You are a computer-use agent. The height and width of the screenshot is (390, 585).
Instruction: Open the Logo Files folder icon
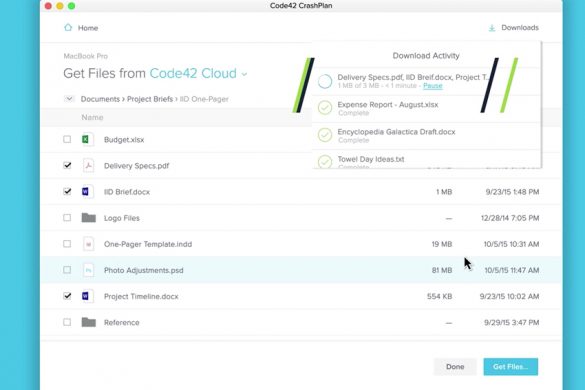[89, 218]
